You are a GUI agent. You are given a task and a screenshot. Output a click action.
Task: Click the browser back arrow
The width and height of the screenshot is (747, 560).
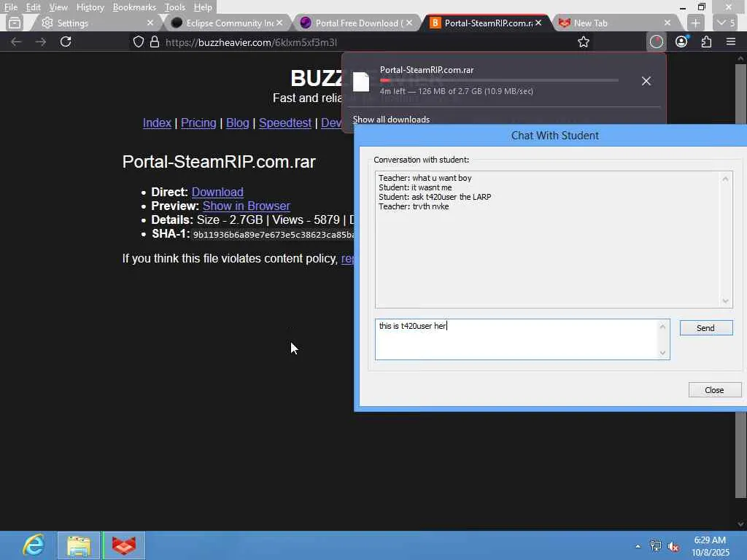point(16,42)
